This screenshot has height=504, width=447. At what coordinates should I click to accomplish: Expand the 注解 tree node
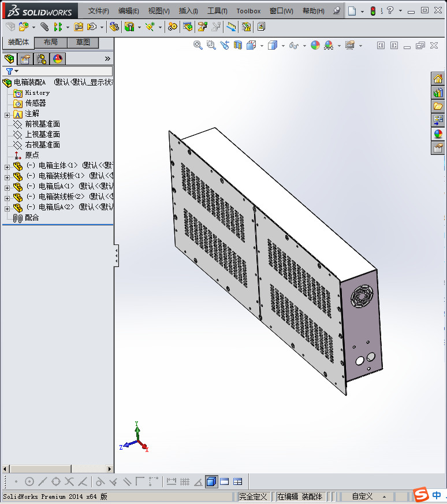click(7, 115)
